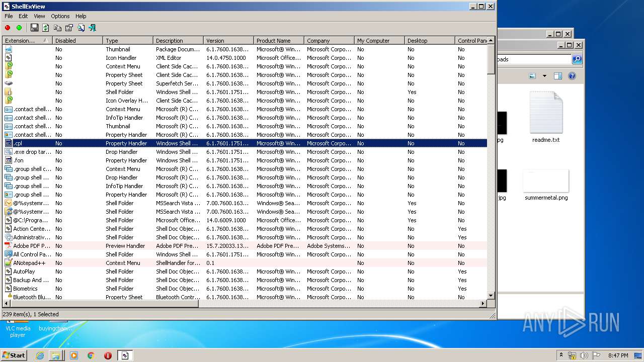
Task: Click the horizontal scrollbar right arrow
Action: click(x=483, y=304)
